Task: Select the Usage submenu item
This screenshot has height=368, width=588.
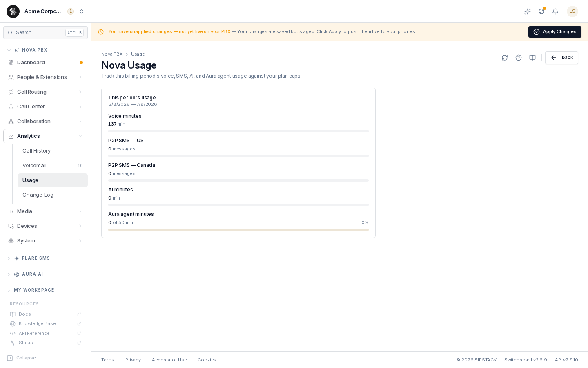Action: 52,180
